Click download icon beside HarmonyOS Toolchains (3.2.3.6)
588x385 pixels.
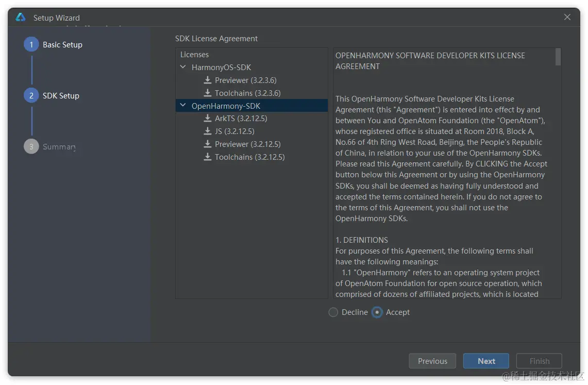207,93
